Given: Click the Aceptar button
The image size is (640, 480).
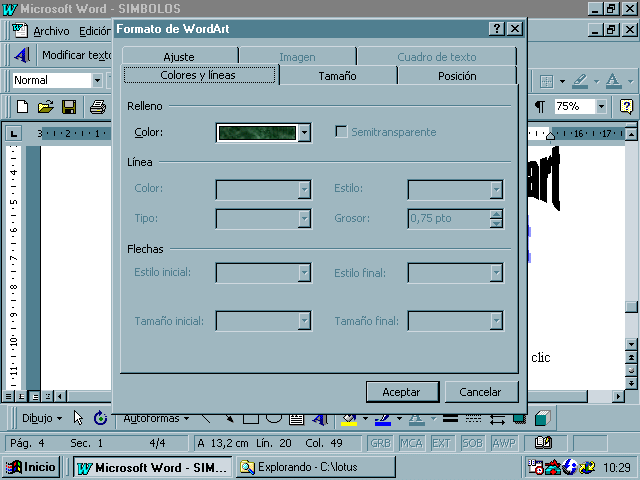Looking at the screenshot, I should [402, 392].
